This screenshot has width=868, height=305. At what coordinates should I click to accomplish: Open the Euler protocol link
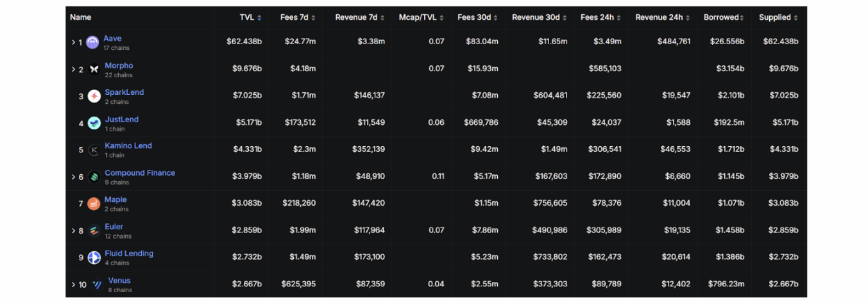114,227
